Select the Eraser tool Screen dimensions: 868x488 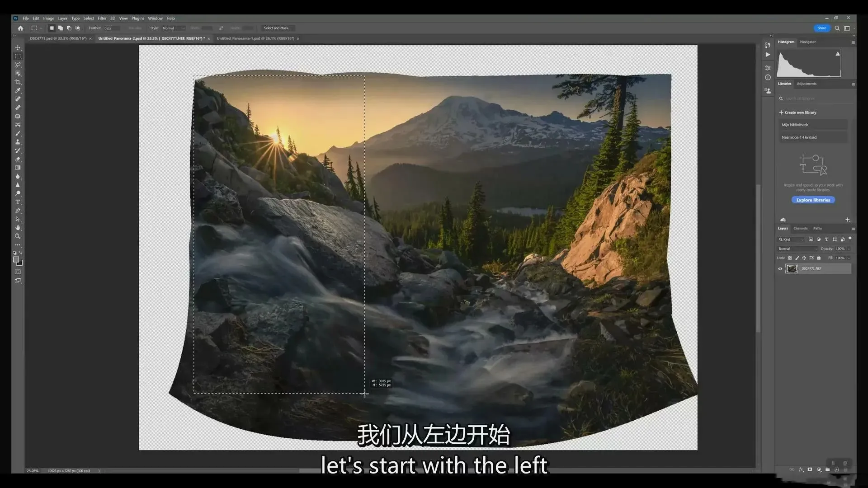pos(18,159)
